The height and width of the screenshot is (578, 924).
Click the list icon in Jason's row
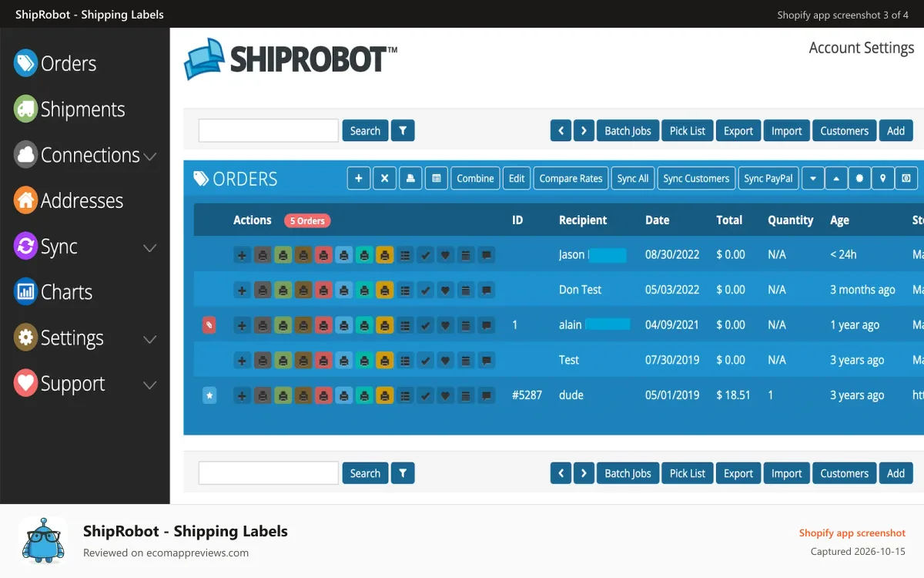click(405, 255)
